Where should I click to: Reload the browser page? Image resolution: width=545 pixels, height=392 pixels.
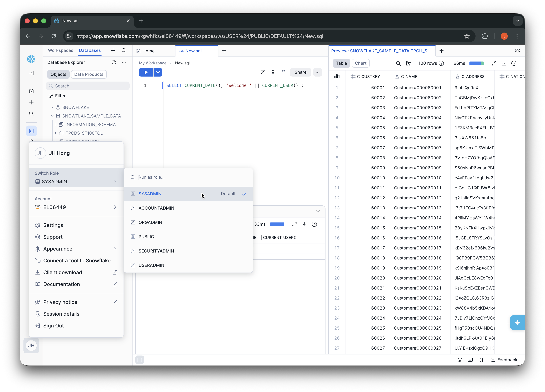point(54,36)
